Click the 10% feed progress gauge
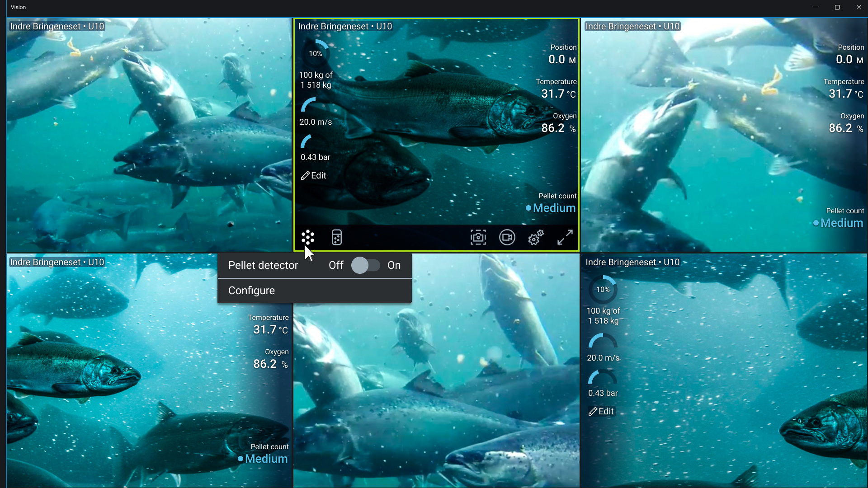868x488 pixels. point(316,53)
